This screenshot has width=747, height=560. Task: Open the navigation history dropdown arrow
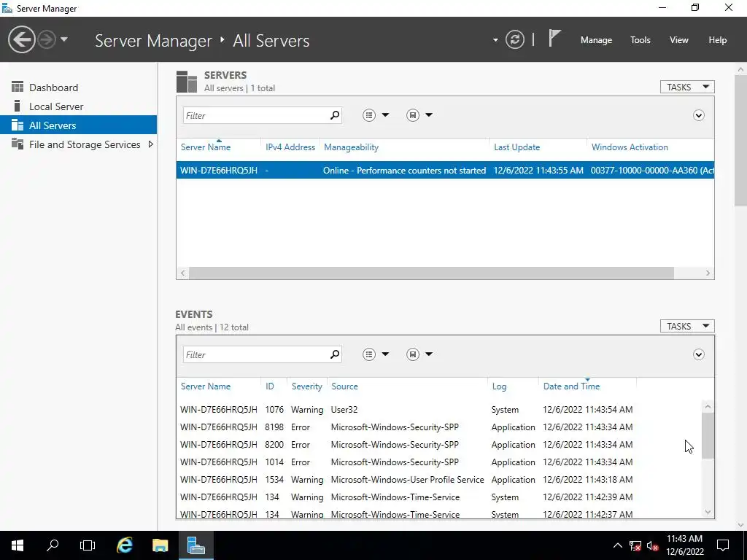[x=64, y=39]
